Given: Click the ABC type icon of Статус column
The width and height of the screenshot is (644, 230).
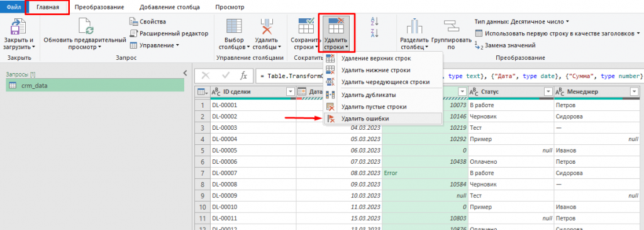Looking at the screenshot, I should click(474, 92).
